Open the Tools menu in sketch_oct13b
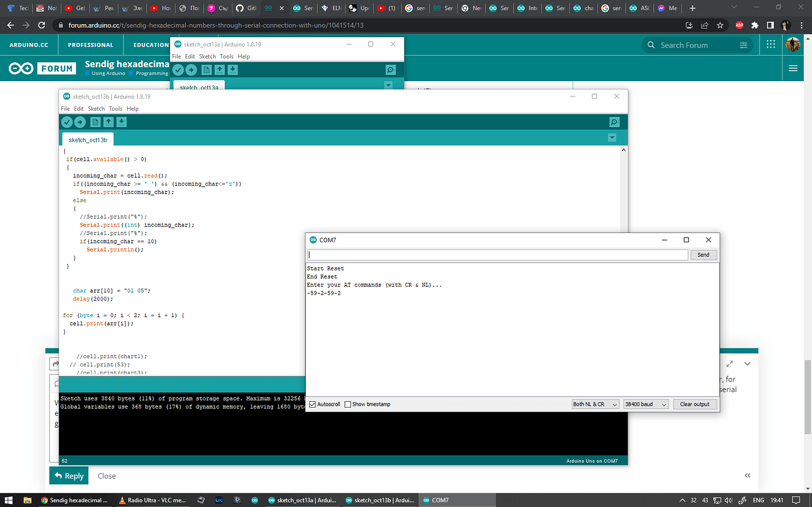812x507 pixels. tap(115, 109)
